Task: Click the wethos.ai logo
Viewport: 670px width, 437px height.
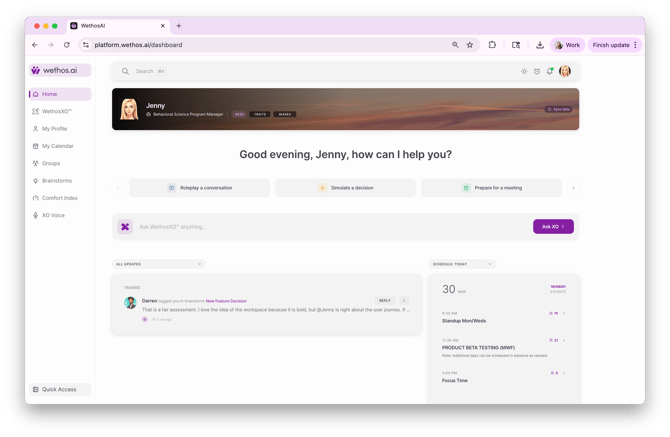Action: pyautogui.click(x=60, y=70)
